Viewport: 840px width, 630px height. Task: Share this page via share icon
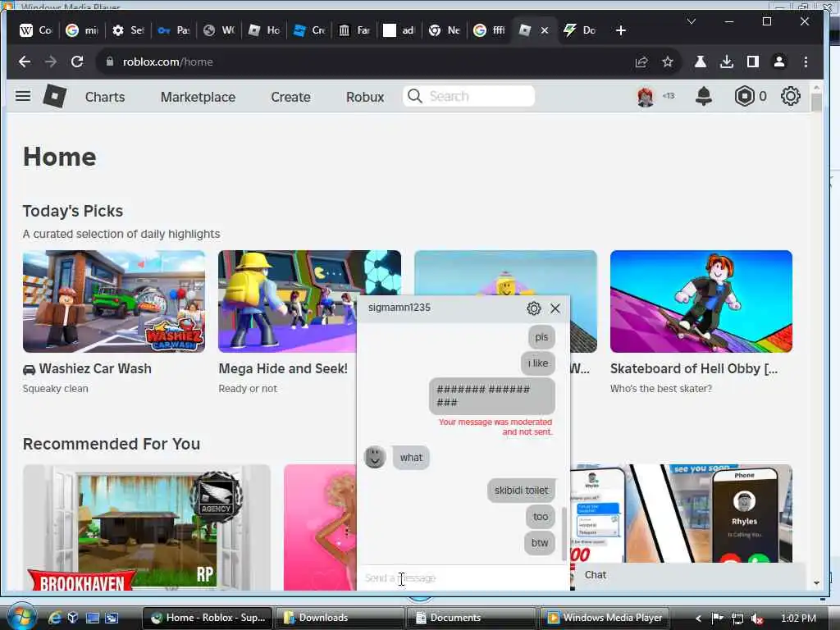641,62
